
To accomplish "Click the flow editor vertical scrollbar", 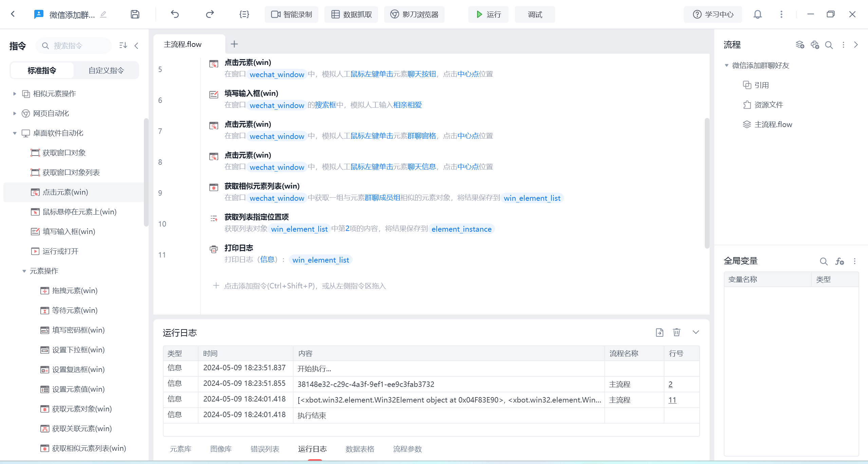I will (x=707, y=183).
